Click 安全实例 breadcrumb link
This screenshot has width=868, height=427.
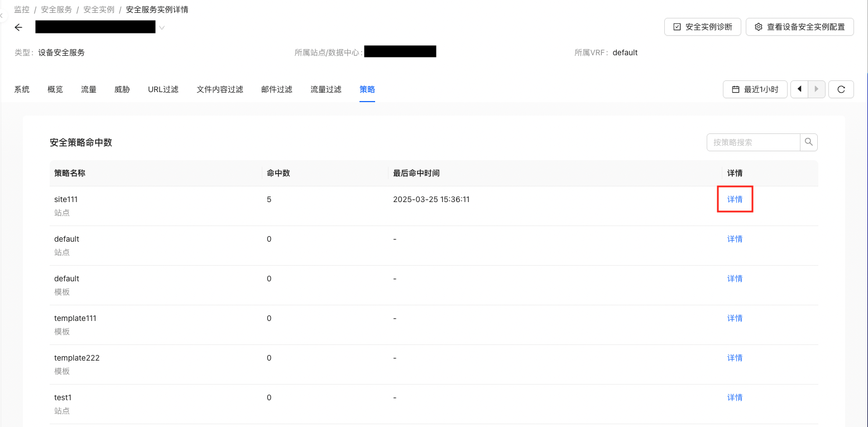pyautogui.click(x=99, y=9)
